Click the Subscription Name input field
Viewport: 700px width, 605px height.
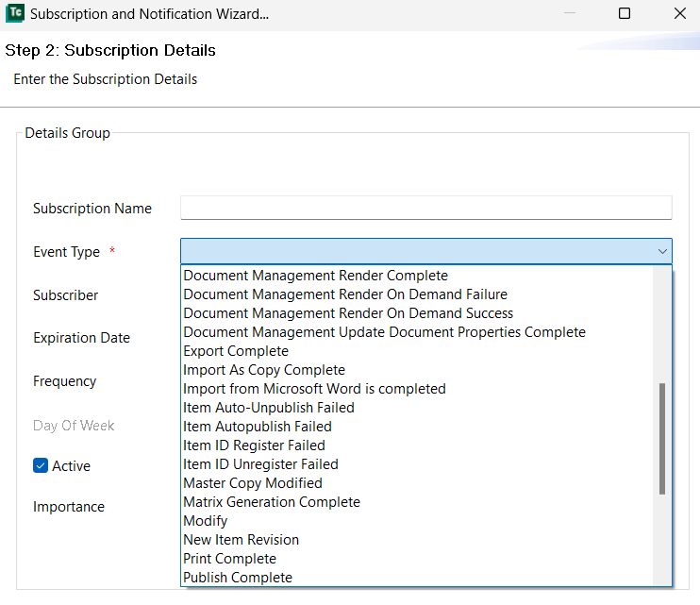(x=425, y=208)
